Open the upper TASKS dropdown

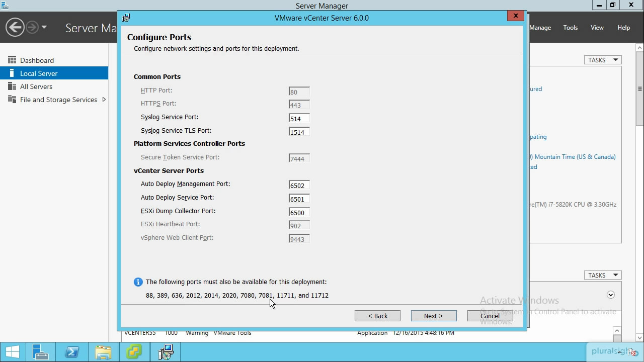point(603,60)
